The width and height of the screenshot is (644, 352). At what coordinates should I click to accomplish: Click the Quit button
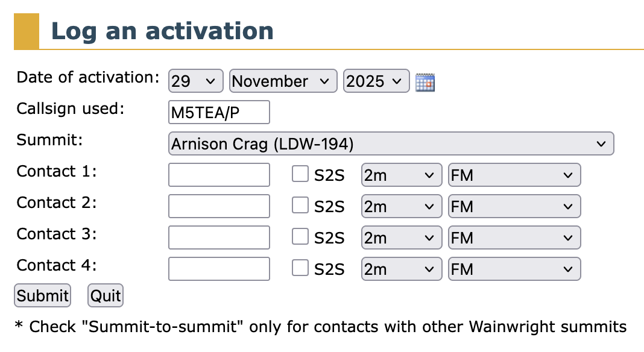pos(106,296)
